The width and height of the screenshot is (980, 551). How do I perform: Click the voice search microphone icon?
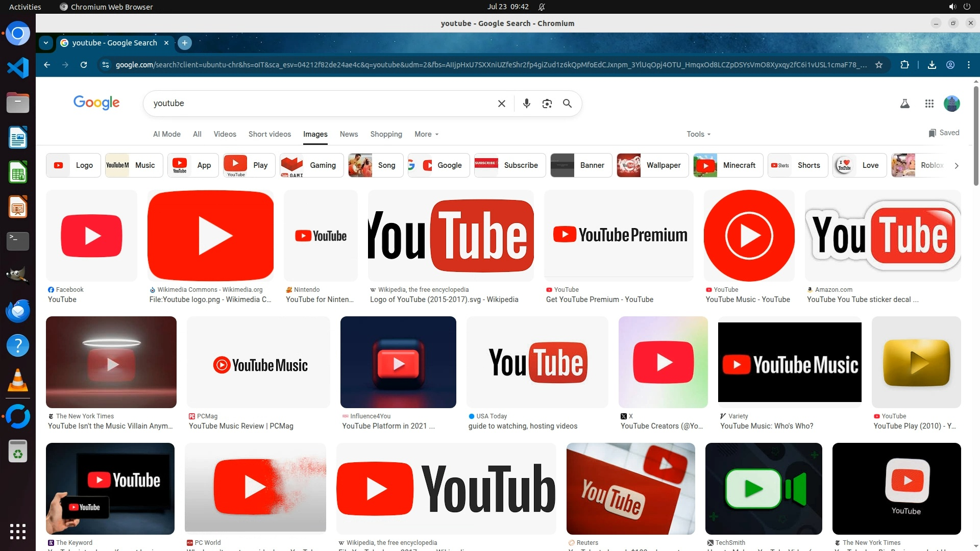pyautogui.click(x=526, y=104)
